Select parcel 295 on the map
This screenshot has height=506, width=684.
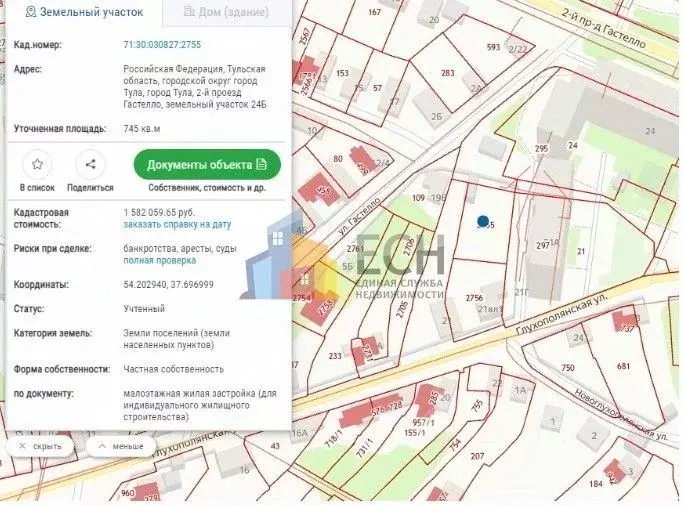click(541, 148)
